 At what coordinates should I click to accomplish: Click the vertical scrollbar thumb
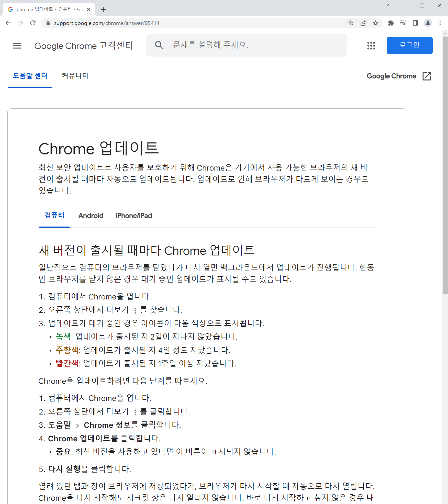click(445, 165)
